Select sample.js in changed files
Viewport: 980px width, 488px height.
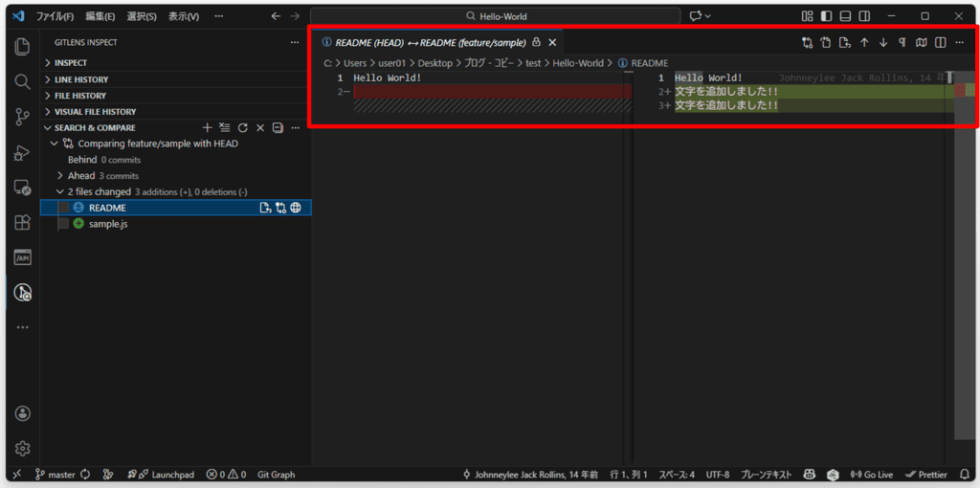108,224
